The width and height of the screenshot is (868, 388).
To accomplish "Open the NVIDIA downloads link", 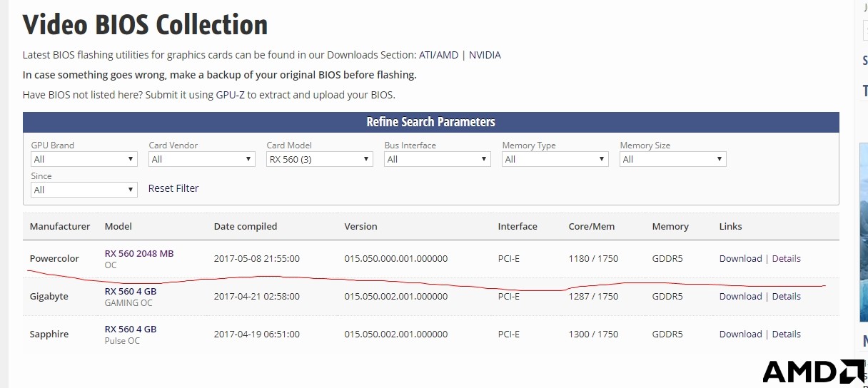I will pos(485,55).
